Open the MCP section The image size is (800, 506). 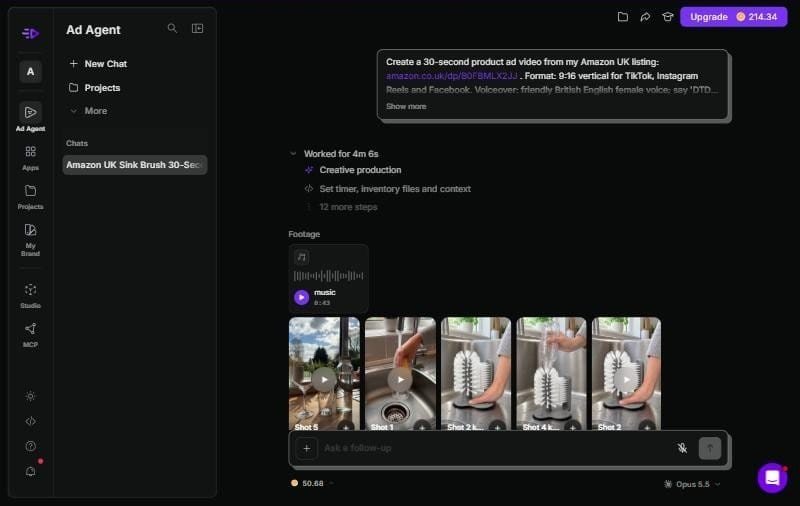click(x=30, y=335)
